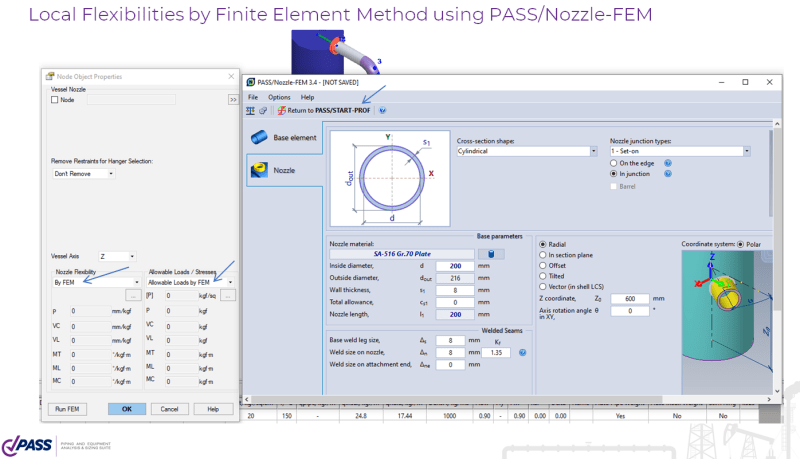This screenshot has height=459, width=800.
Task: Click the OK button
Action: coord(127,409)
